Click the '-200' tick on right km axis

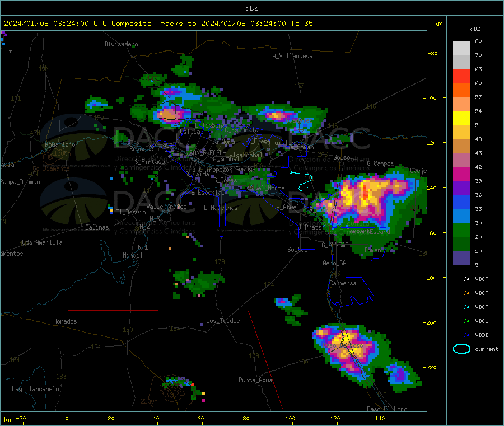(x=431, y=322)
